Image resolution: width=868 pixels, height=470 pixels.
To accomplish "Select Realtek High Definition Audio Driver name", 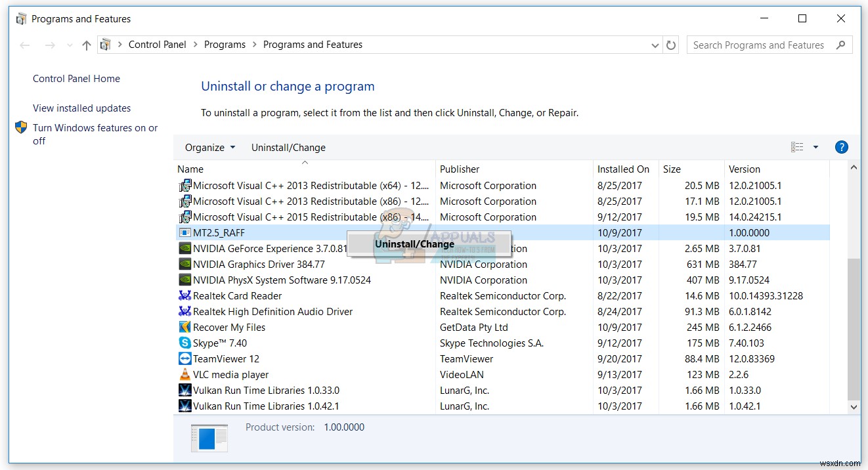I will pos(272,312).
